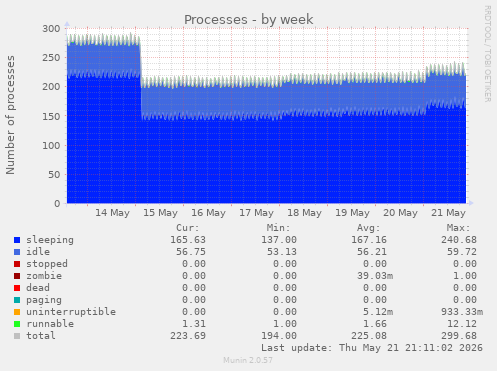This screenshot has width=497, height=371.
Task: Click uninterruptible maximum value 933.33m
Action: [x=462, y=312]
